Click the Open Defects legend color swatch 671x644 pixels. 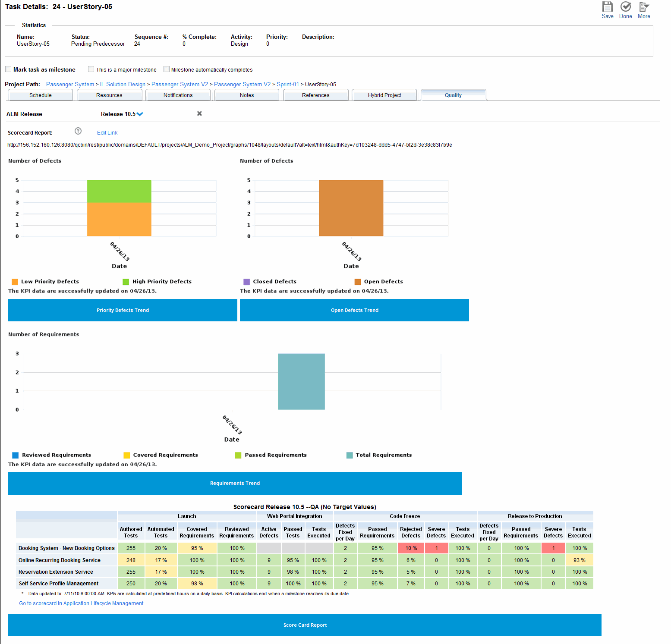pyautogui.click(x=358, y=282)
